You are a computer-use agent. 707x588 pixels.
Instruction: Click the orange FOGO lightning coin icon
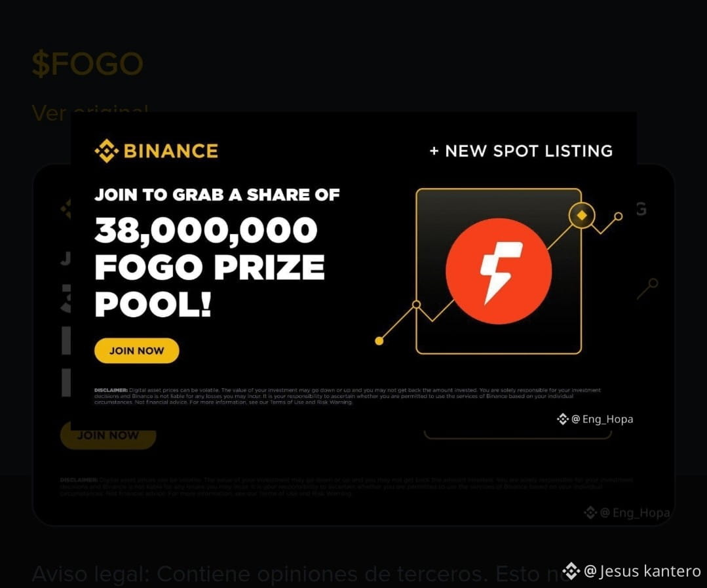coord(499,271)
